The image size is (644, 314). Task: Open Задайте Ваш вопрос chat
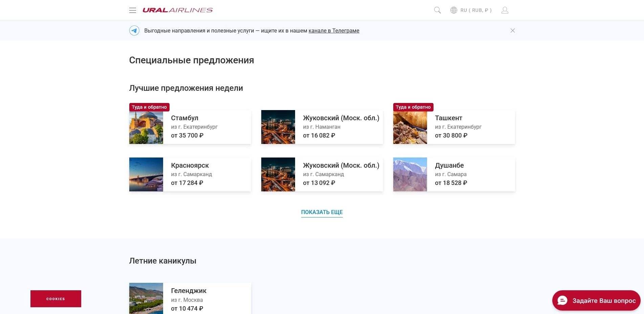(x=603, y=300)
